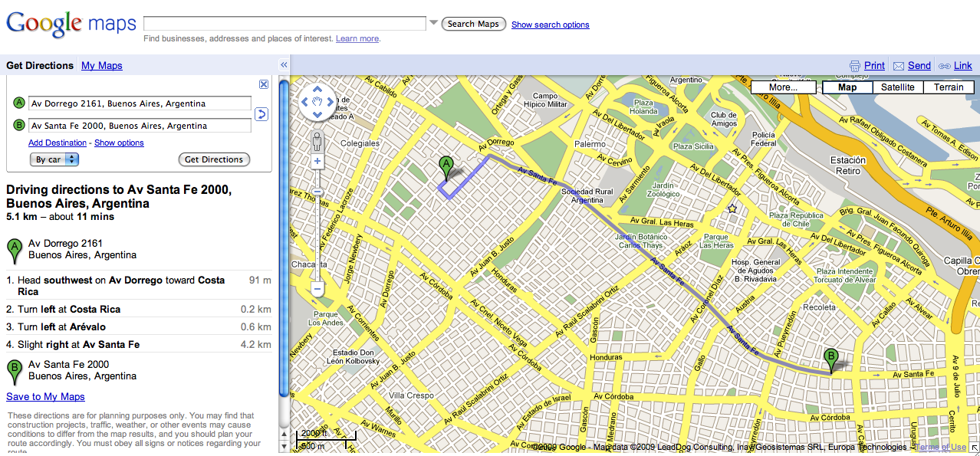Image resolution: width=980 pixels, height=456 pixels.
Task: Click the swap start and end points icon
Action: click(261, 114)
